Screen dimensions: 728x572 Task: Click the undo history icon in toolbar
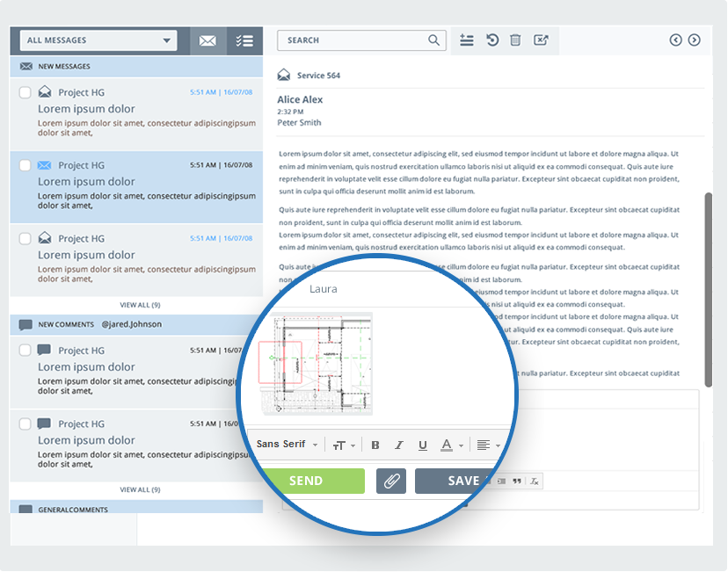pyautogui.click(x=492, y=40)
